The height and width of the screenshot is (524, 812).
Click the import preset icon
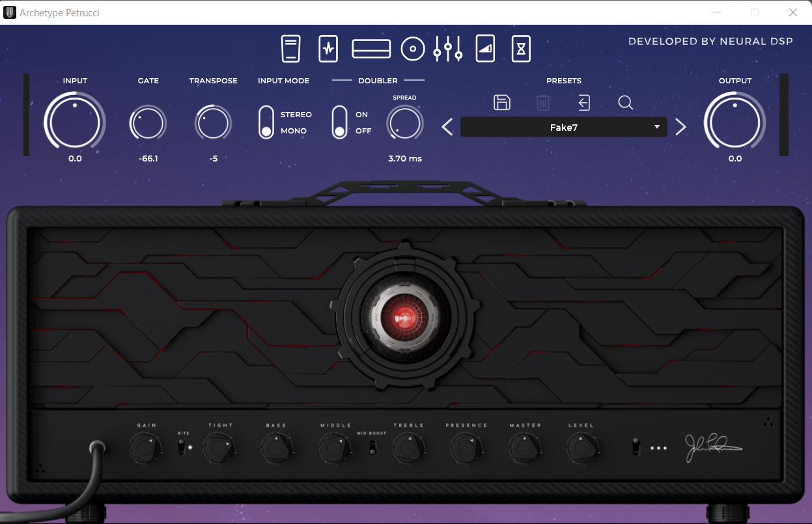point(584,102)
